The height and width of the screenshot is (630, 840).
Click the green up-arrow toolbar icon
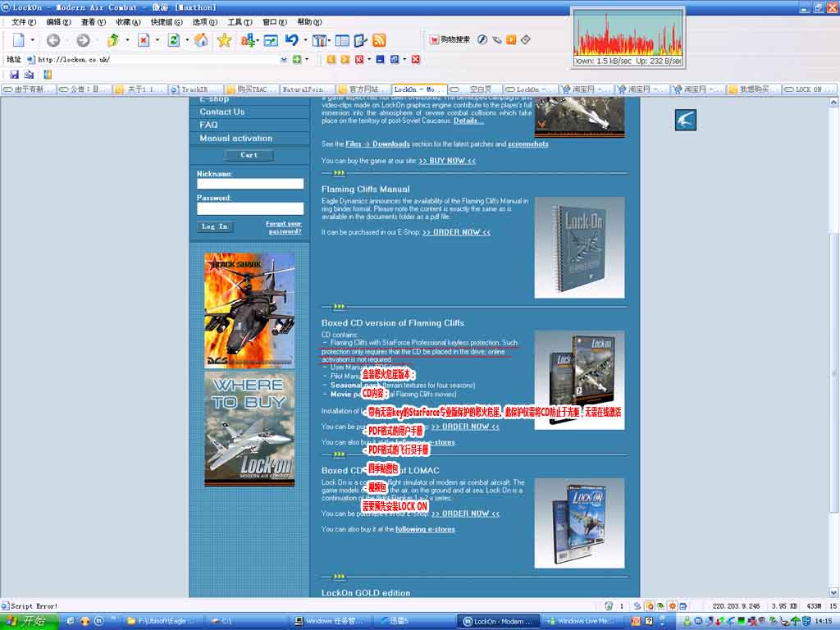click(112, 40)
